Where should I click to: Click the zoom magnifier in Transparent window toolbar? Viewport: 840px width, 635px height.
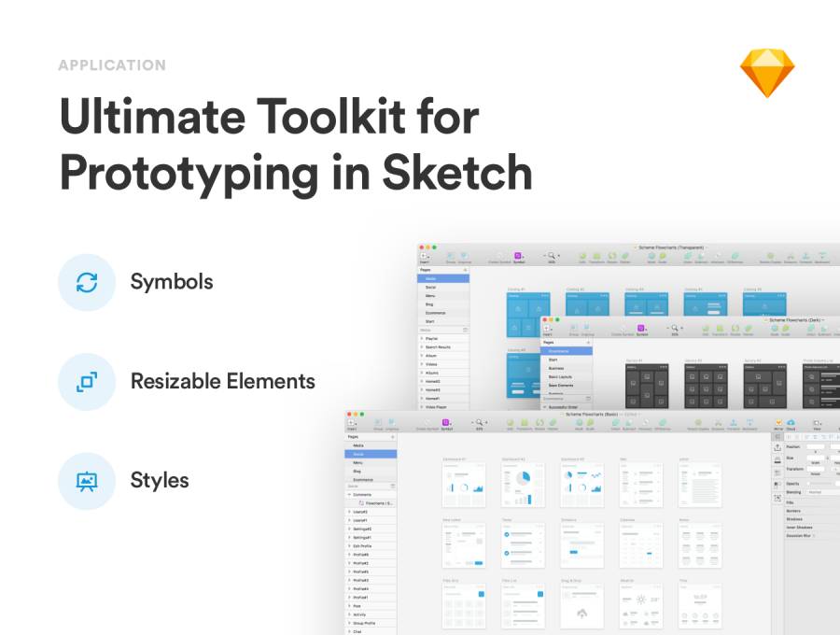(x=552, y=255)
